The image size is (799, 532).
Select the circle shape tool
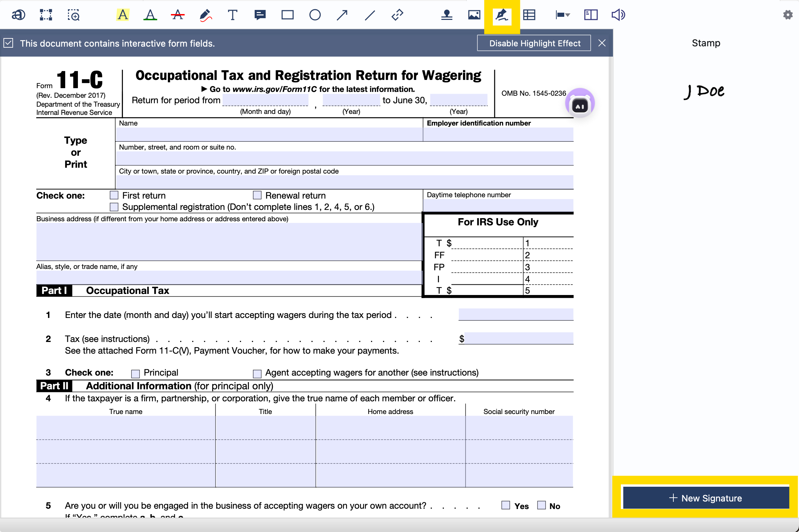315,15
